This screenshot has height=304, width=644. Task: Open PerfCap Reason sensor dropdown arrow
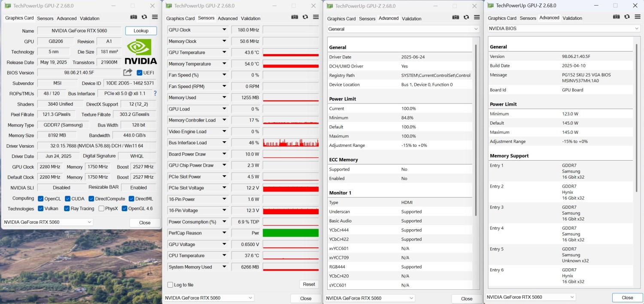click(x=224, y=233)
